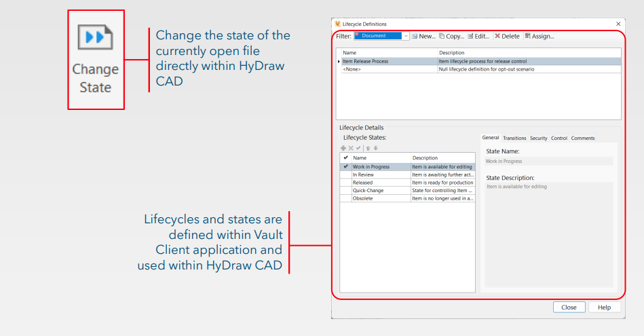
Task: Click 'Item is awaiting further act...' cell
Action: point(442,174)
